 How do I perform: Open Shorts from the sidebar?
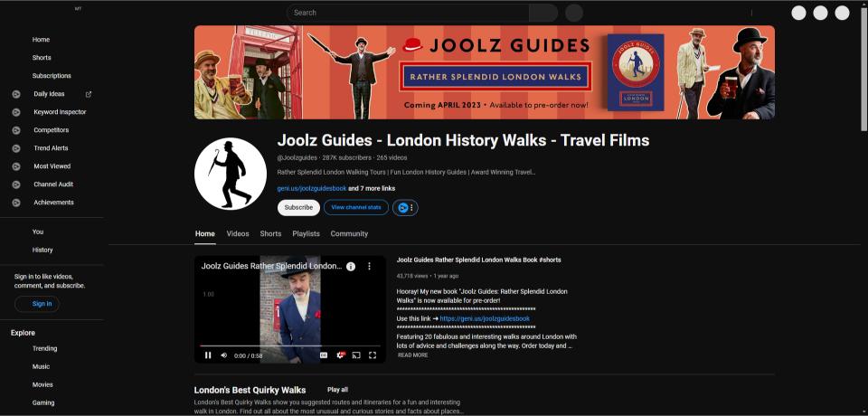[x=42, y=58]
